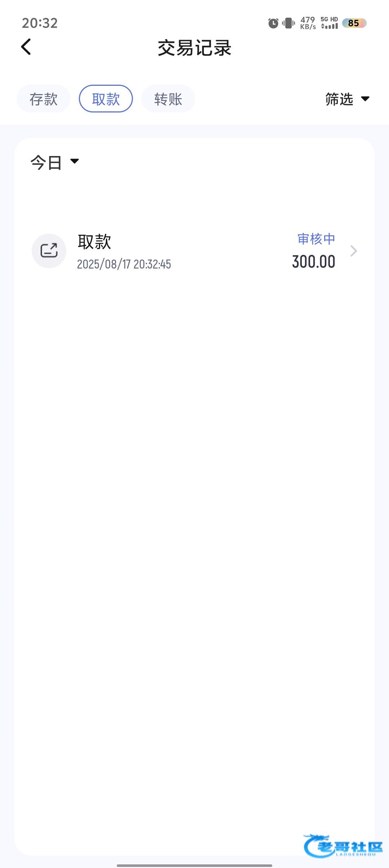Switch to the 转账 tab
The image size is (389, 868).
pos(168,99)
